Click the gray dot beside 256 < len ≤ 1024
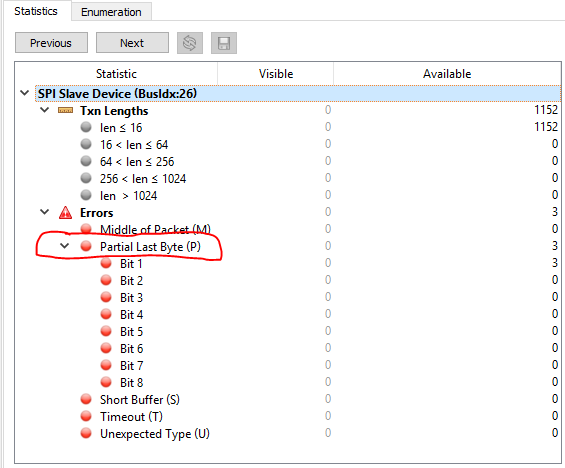The height and width of the screenshot is (468, 565). pyautogui.click(x=86, y=178)
